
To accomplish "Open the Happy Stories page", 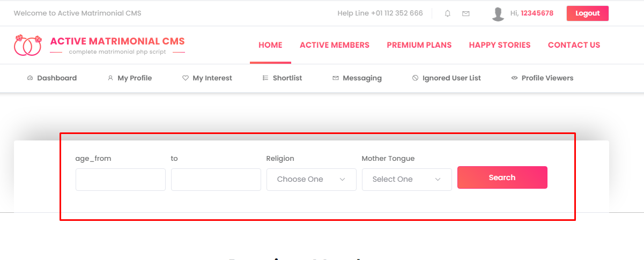I will click(x=500, y=45).
